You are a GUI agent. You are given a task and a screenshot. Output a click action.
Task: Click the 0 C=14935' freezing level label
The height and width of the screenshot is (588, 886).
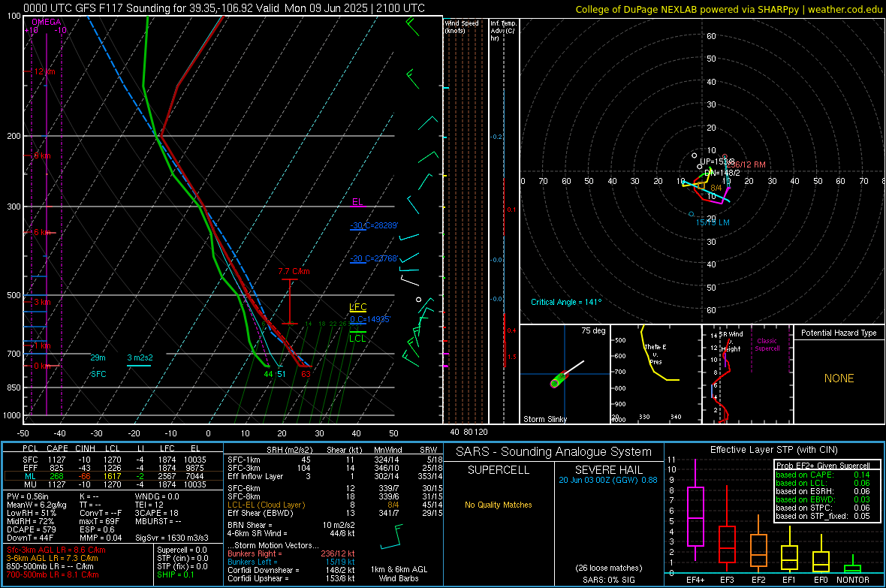(x=370, y=319)
